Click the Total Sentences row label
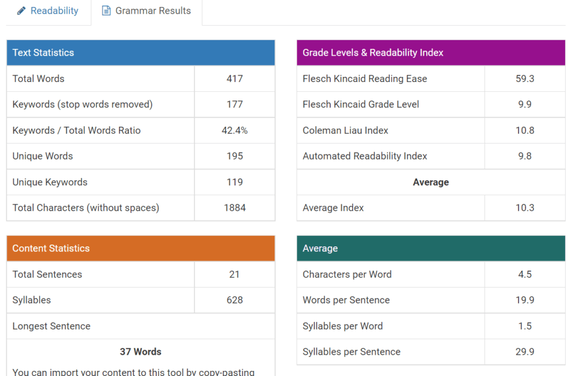This screenshot has width=588, height=376. click(x=47, y=274)
